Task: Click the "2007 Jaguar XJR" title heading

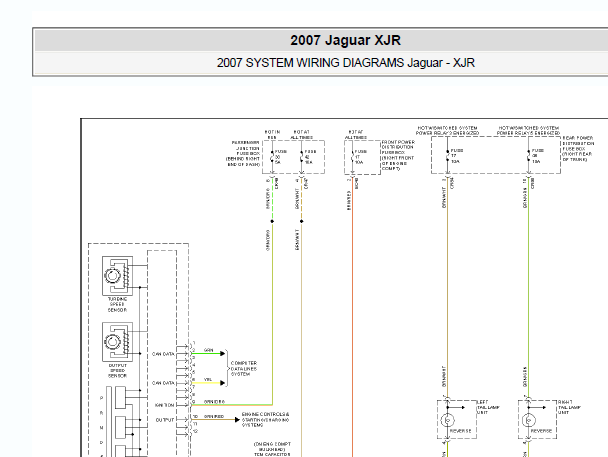Action: [345, 40]
